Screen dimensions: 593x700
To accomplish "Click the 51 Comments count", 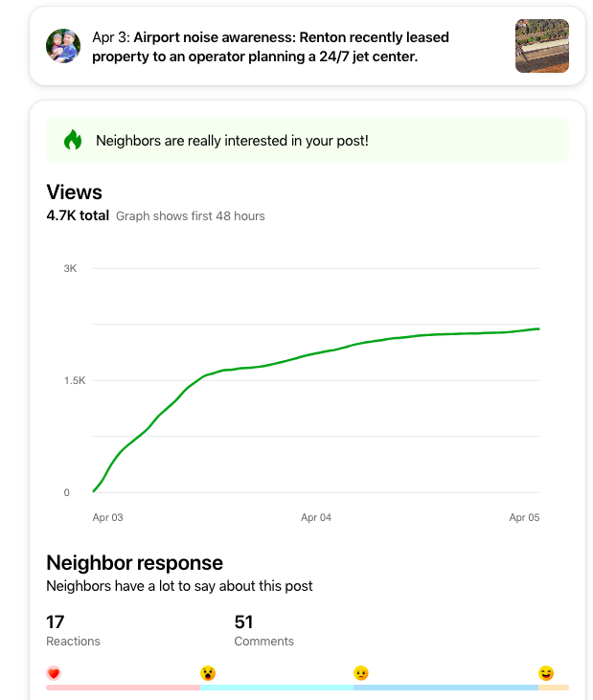I will coord(243,622).
